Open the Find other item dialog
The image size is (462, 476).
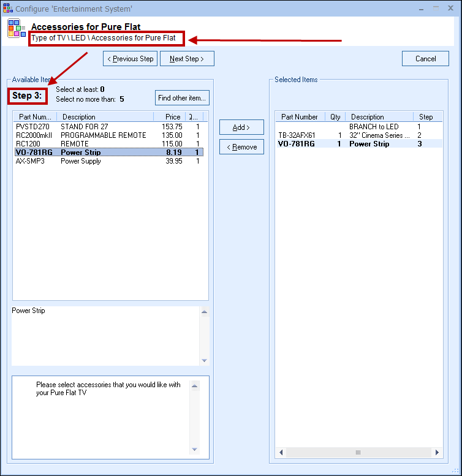point(182,98)
